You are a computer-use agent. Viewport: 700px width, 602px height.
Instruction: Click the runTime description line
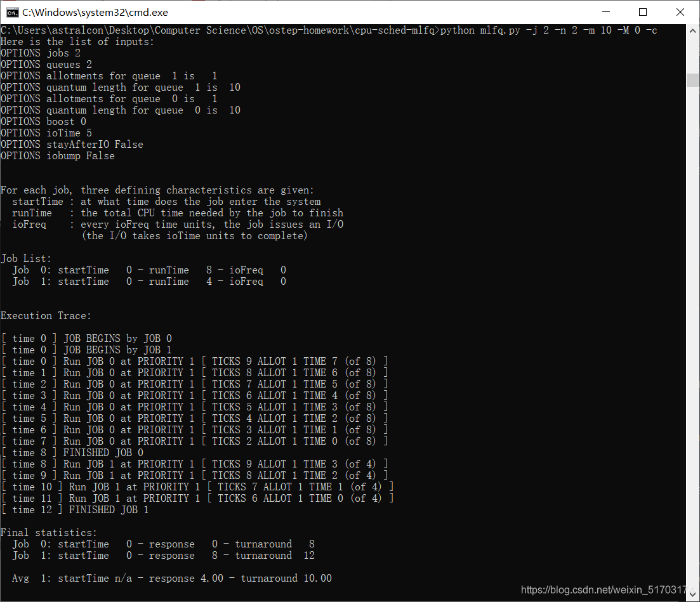[x=178, y=213]
